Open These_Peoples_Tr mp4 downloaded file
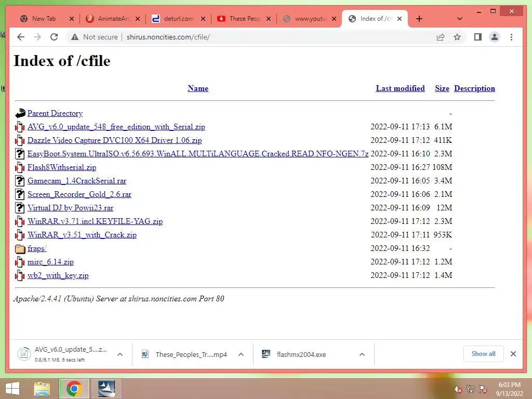532x399 pixels. (185, 354)
